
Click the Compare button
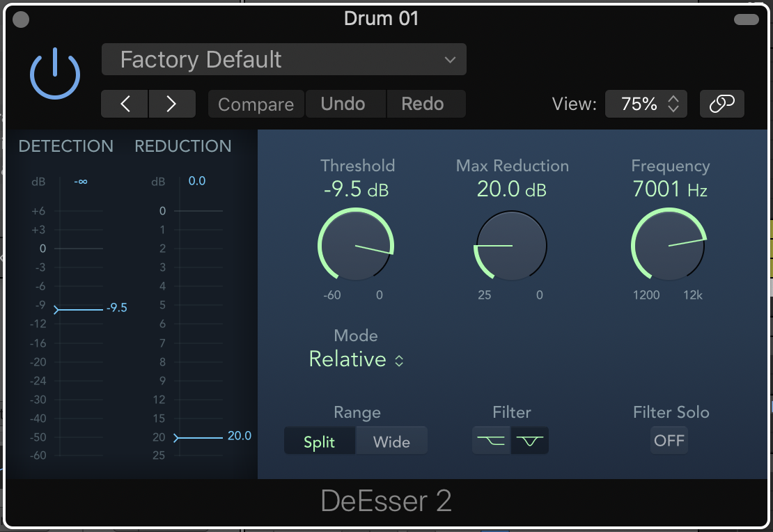click(256, 104)
